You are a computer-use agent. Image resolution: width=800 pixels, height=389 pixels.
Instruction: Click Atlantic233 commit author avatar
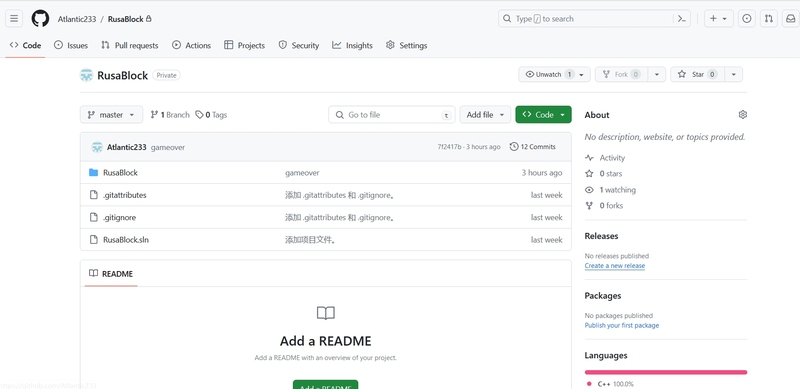click(x=97, y=147)
